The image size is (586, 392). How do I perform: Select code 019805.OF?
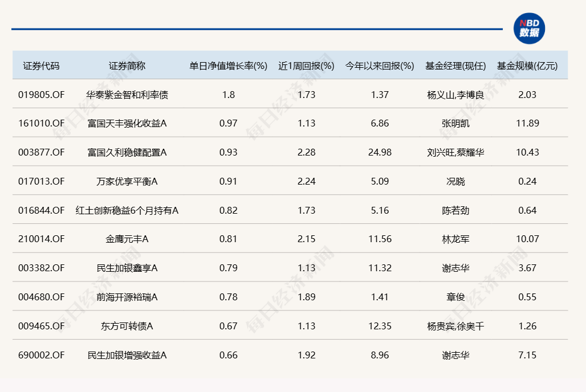point(42,95)
